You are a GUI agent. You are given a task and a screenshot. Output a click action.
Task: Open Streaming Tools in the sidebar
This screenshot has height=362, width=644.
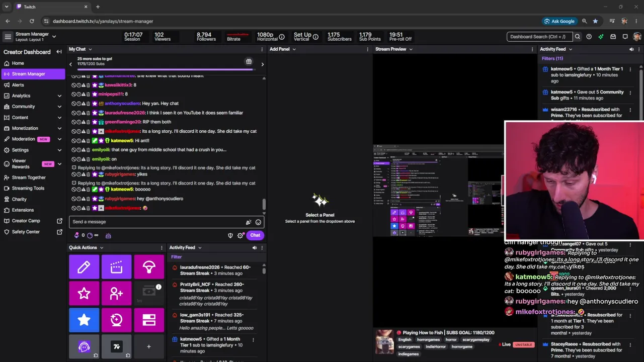33,188
